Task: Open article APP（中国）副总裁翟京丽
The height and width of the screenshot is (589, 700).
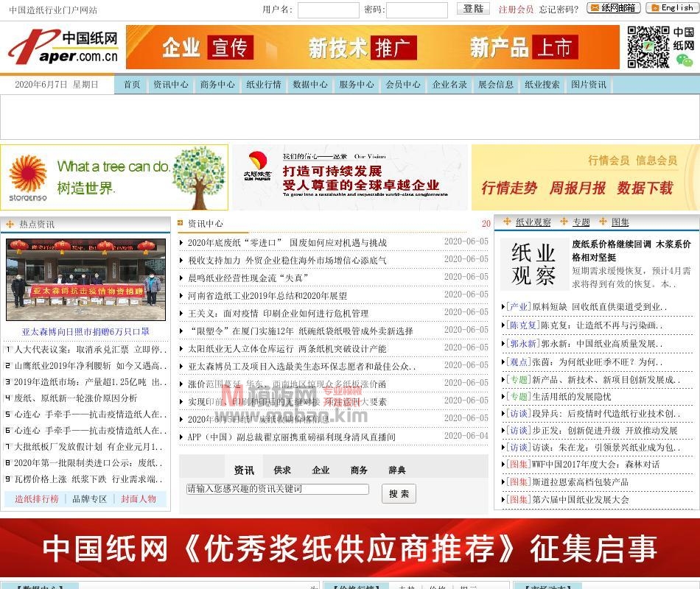Action: coord(291,437)
